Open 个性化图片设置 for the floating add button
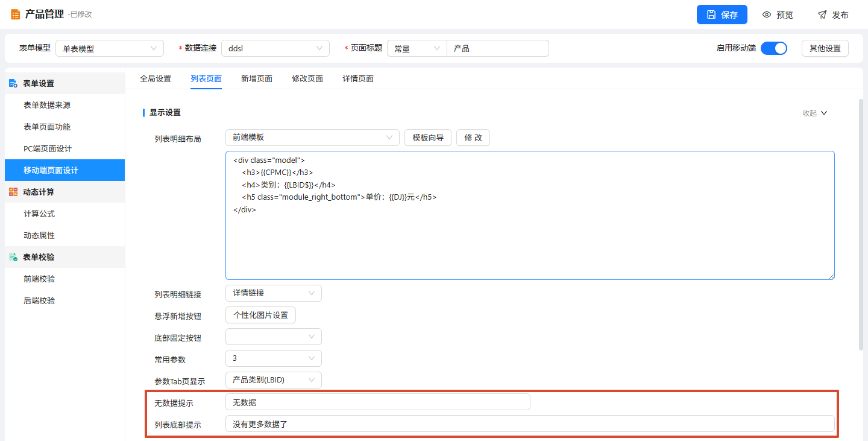 260,315
